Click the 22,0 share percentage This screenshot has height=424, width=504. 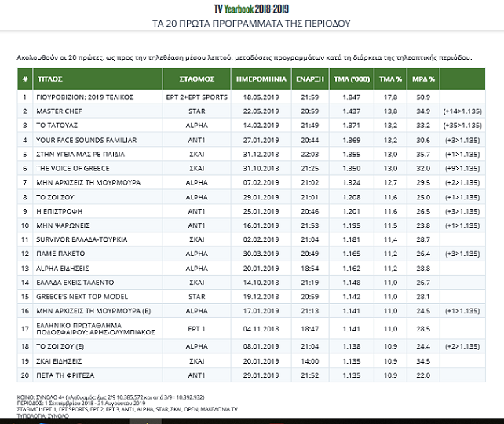(423, 375)
